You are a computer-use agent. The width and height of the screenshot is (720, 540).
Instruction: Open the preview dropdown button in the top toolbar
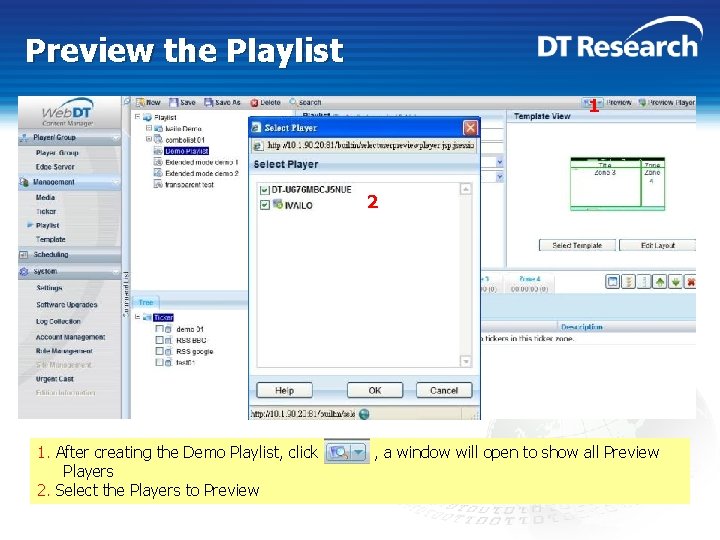pyautogui.click(x=592, y=102)
